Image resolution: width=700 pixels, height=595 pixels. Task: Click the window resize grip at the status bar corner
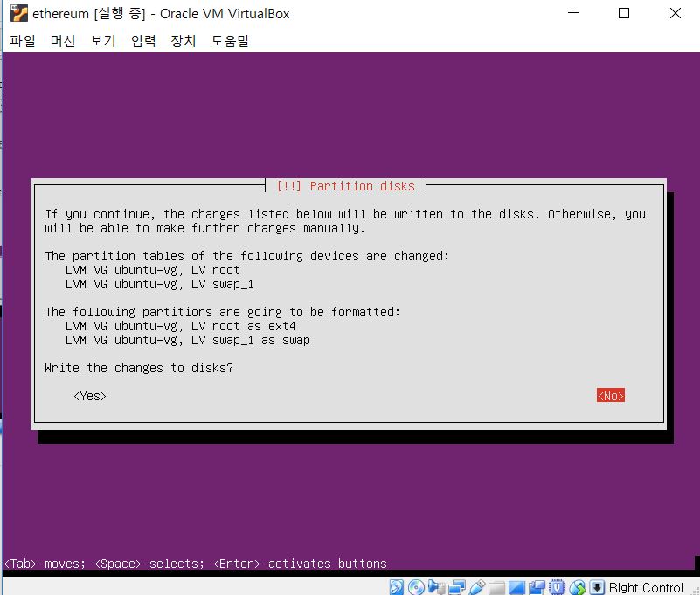[x=695, y=590]
